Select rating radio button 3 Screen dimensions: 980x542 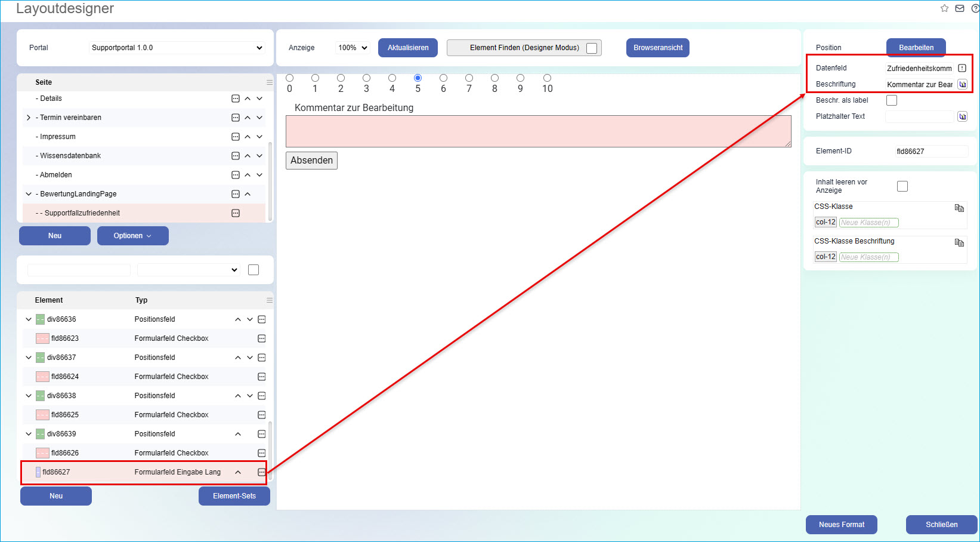(367, 78)
